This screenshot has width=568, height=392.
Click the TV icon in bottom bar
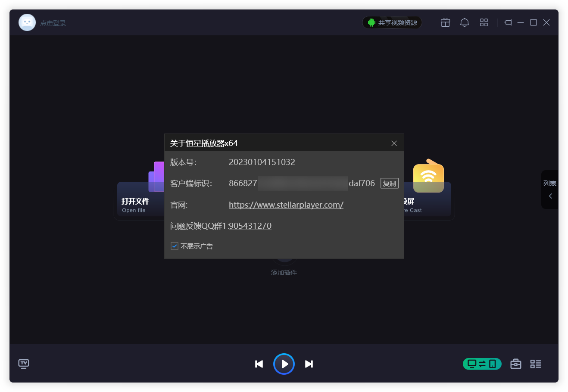point(24,364)
